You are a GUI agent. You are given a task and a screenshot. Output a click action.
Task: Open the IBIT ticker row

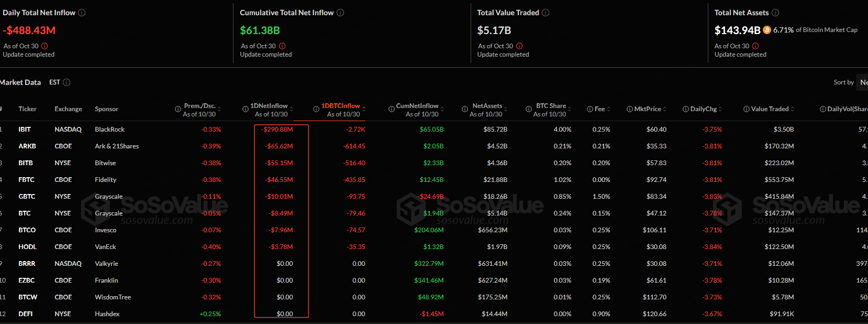tap(25, 129)
